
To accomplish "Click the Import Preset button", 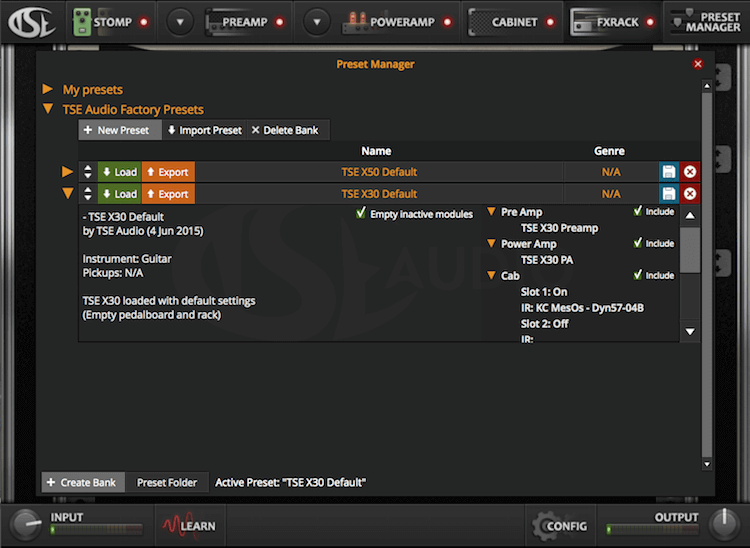I will (205, 130).
